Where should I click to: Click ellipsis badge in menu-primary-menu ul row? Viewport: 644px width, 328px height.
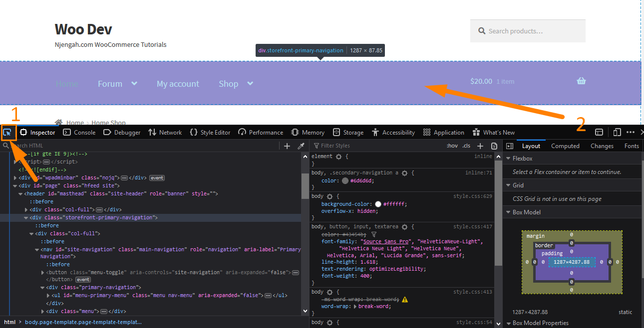coord(268,295)
